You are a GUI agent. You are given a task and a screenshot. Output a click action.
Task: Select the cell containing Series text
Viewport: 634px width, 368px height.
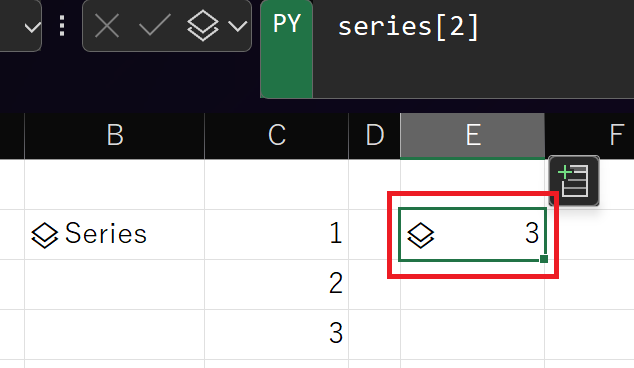coord(114,235)
